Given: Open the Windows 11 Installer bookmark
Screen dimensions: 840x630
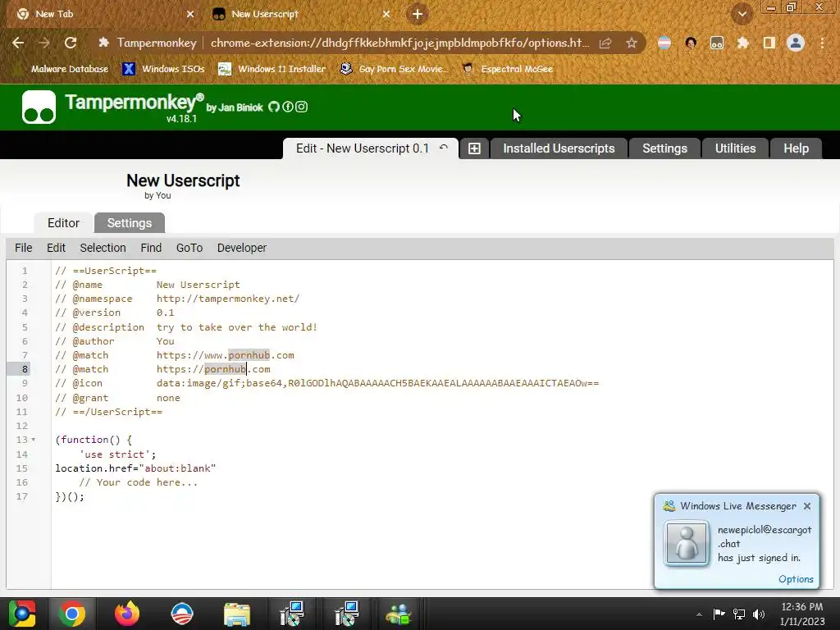Looking at the screenshot, I should (272, 69).
